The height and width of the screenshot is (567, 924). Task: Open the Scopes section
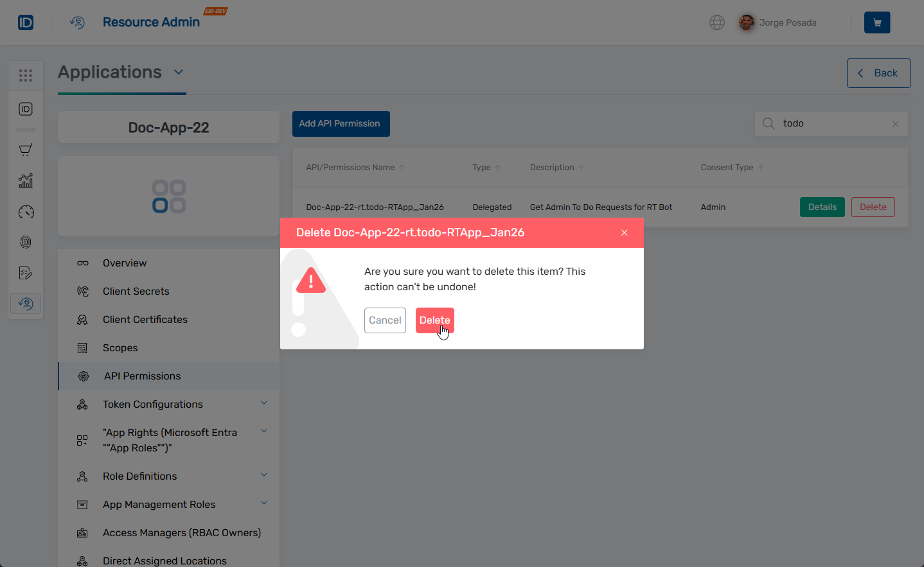120,347
